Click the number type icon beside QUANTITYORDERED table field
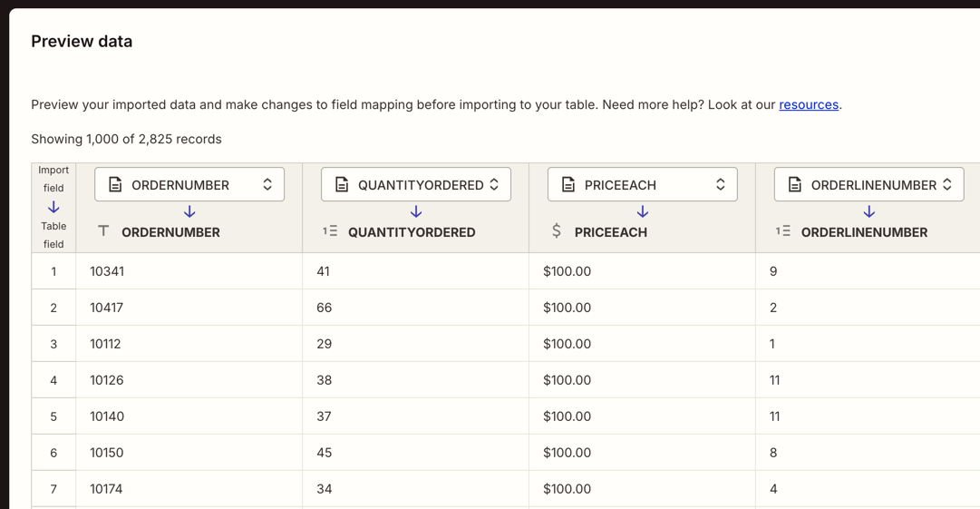The width and height of the screenshot is (980, 509). (330, 231)
